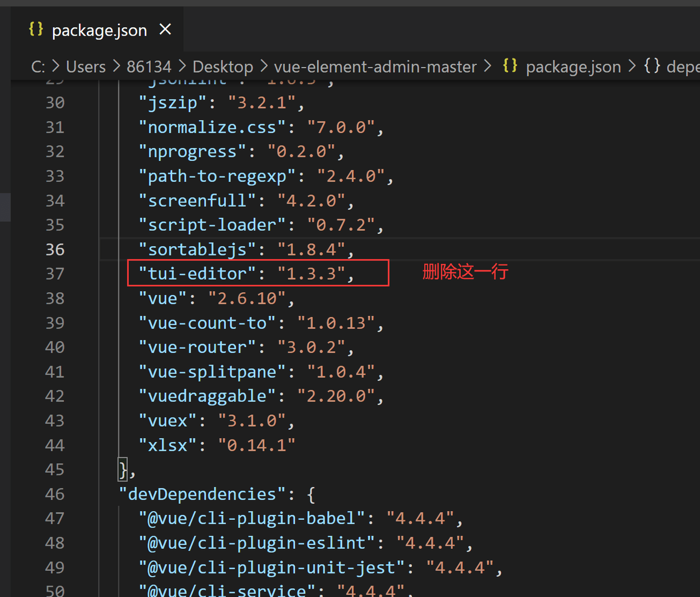The image size is (700, 597).
Task: Click line number 36 in the gutter
Action: pyautogui.click(x=55, y=250)
